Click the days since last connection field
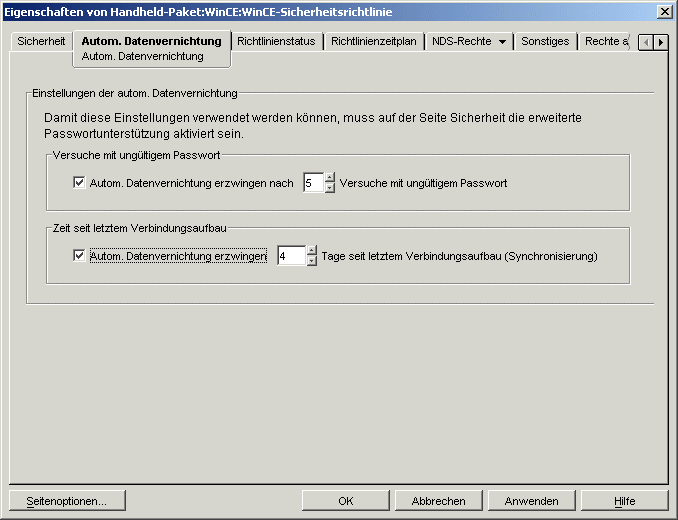Viewport: 678px width, 520px height. click(x=291, y=256)
